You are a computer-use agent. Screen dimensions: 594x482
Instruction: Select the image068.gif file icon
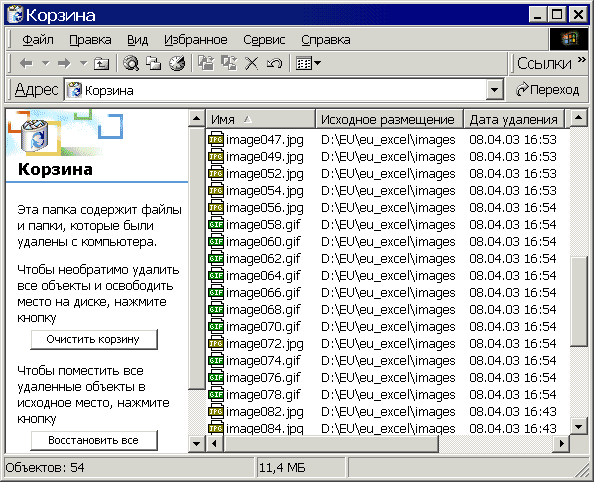(216, 310)
